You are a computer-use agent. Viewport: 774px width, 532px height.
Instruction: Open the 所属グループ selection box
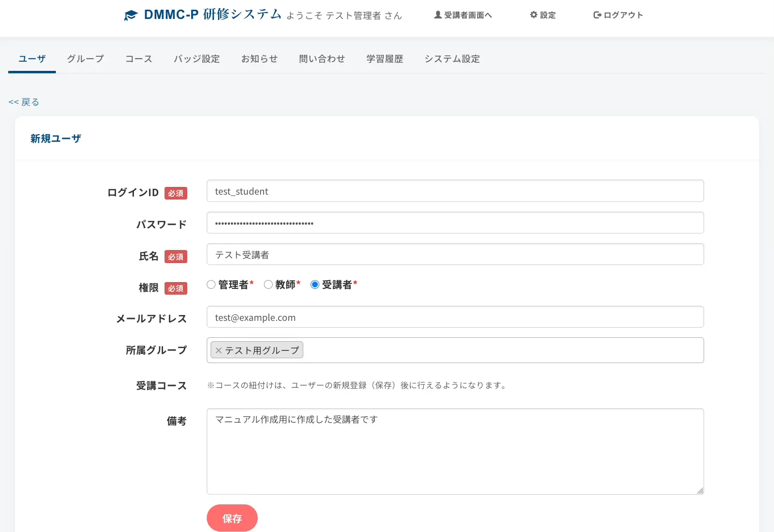coord(500,350)
